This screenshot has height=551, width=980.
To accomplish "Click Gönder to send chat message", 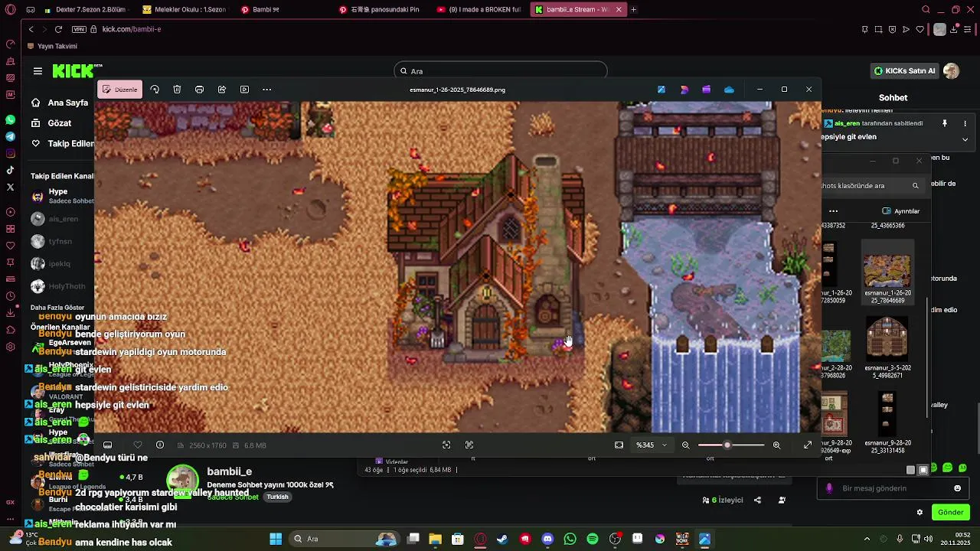I will click(x=950, y=513).
